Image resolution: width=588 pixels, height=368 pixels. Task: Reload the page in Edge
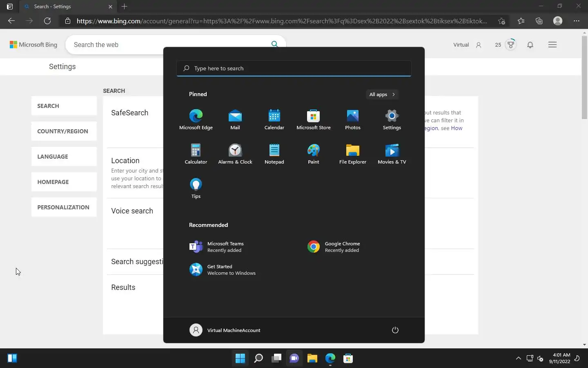pos(47,21)
